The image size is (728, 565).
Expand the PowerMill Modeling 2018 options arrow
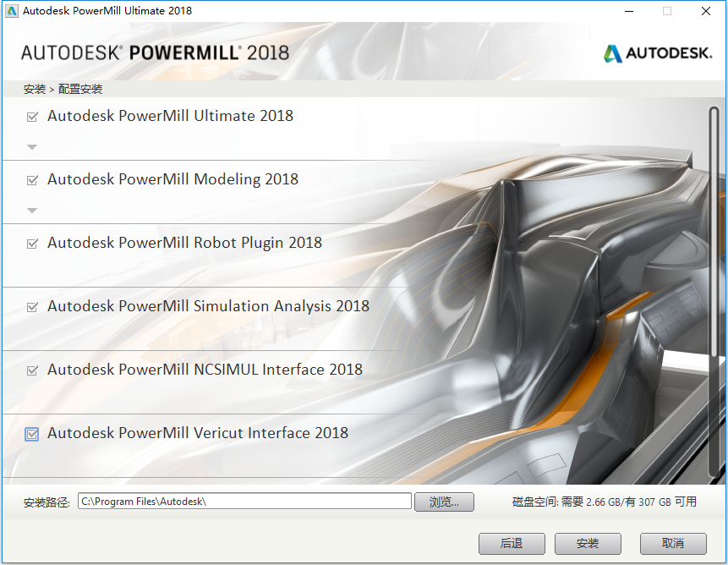click(x=32, y=211)
